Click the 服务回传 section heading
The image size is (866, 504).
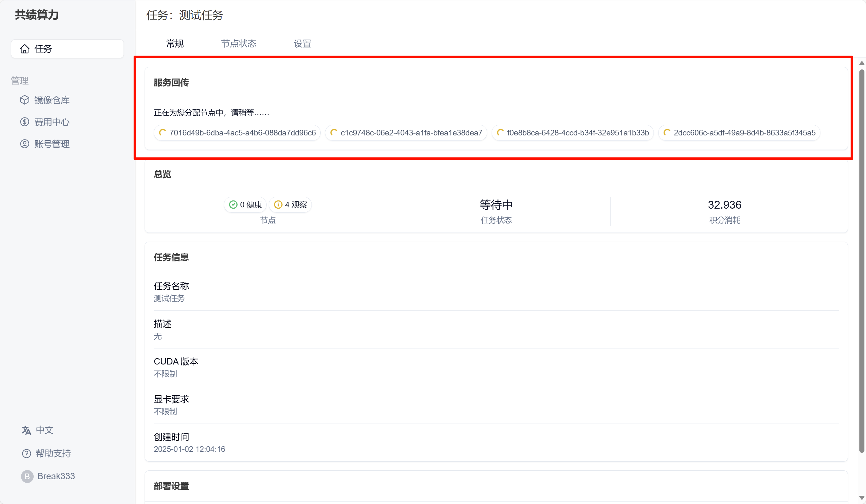(171, 82)
